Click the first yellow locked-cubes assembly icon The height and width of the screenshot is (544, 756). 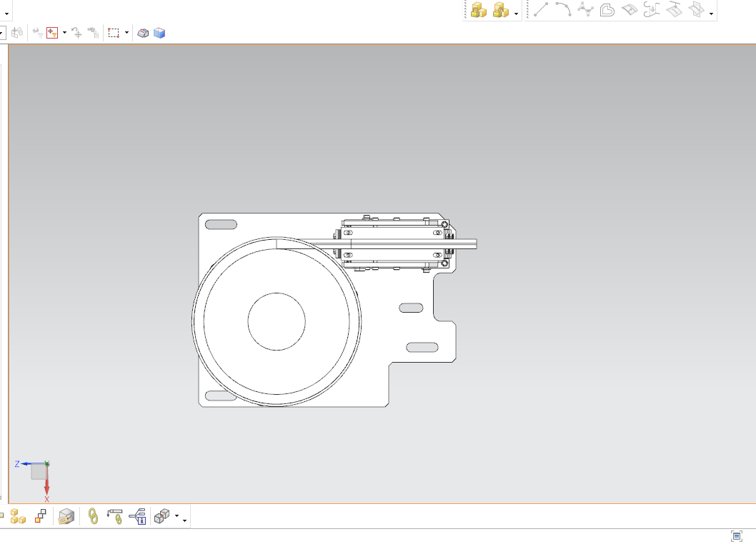point(478,9)
